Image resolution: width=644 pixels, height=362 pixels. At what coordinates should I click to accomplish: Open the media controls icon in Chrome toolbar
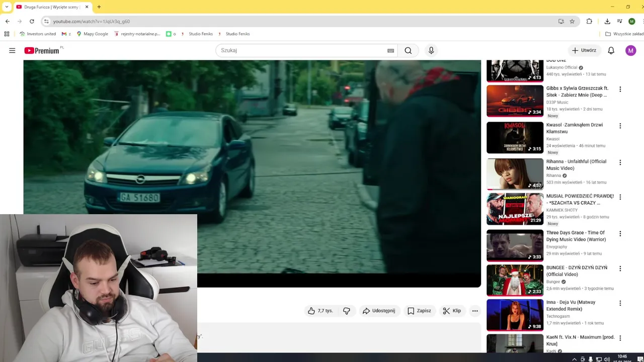tap(620, 21)
